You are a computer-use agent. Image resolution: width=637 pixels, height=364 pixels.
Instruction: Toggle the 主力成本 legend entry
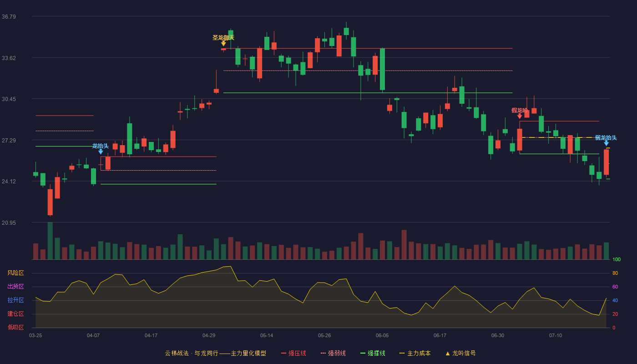pos(415,353)
